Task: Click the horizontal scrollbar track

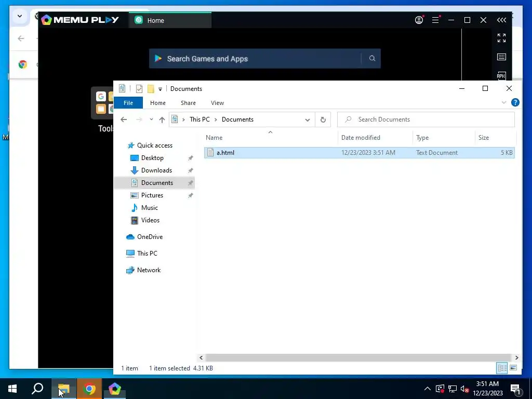Action: [x=358, y=357]
